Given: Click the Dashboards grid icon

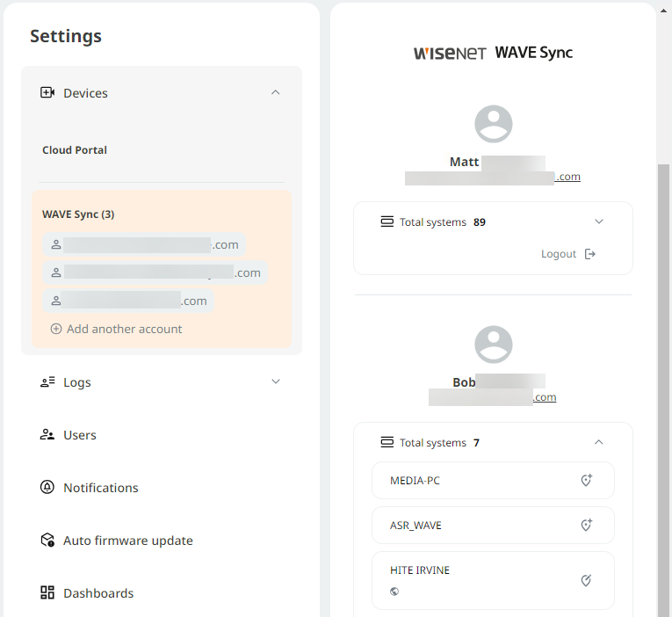Looking at the screenshot, I should coord(47,592).
